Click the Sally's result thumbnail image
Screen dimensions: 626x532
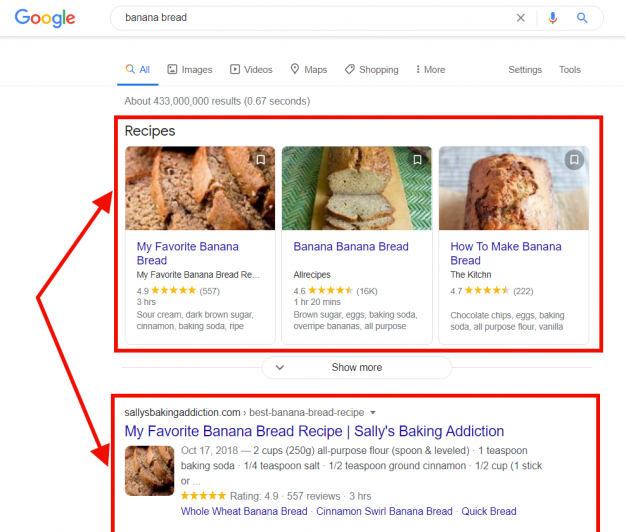point(150,471)
